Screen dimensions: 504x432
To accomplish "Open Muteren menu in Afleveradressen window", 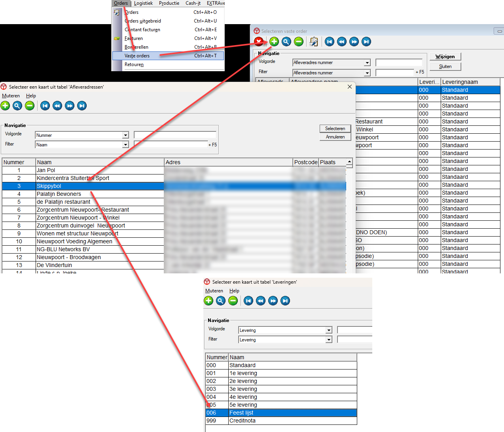I will click(x=11, y=96).
